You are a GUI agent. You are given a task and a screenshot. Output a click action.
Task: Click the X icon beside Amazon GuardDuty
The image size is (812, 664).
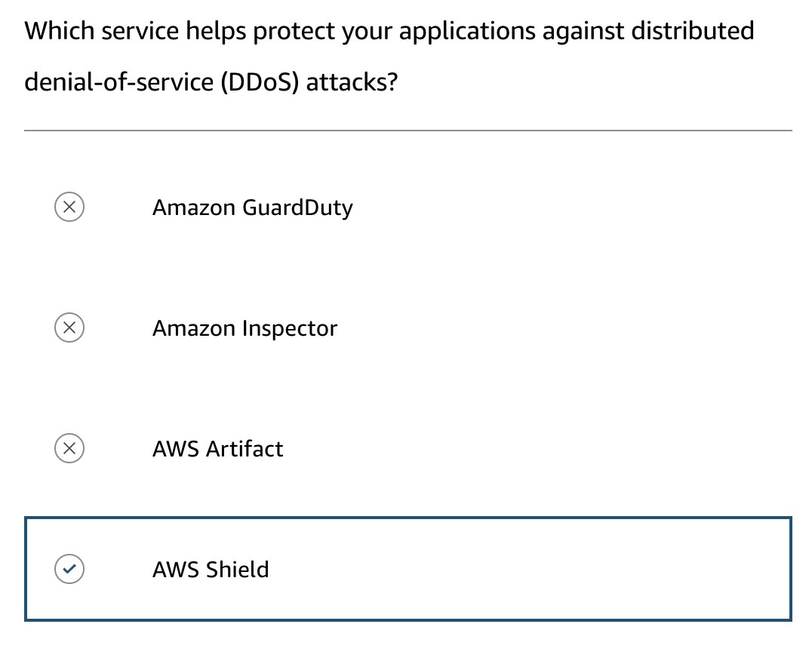click(69, 207)
